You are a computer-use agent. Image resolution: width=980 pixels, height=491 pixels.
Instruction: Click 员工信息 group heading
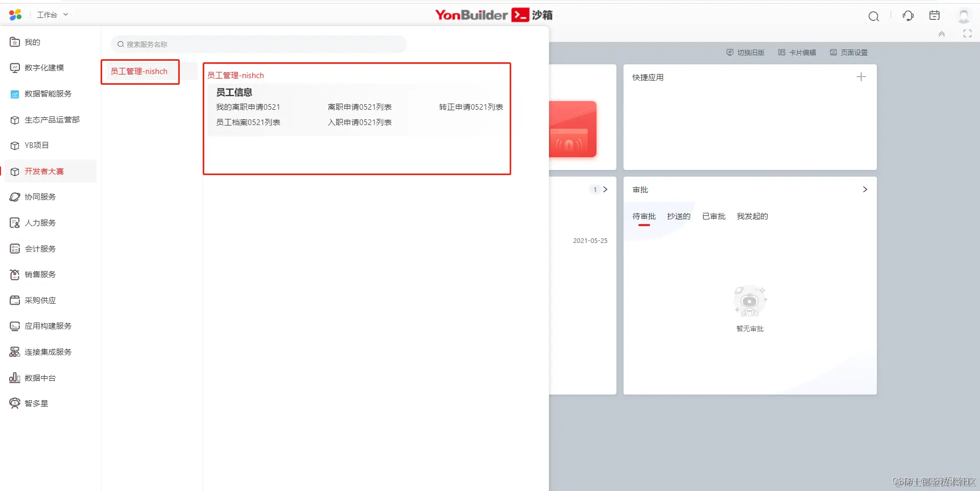click(234, 92)
